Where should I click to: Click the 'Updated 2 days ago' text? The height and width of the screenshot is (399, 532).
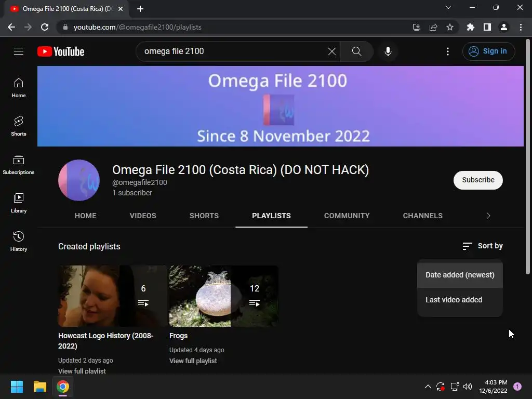[86, 361]
